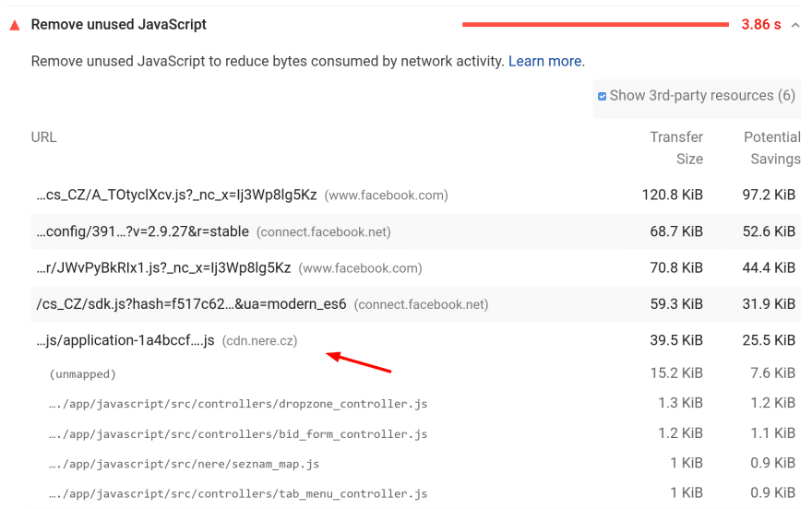Open the A_TOtyclXcv.js facebook URL
The height and width of the screenshot is (509, 812).
(x=176, y=195)
